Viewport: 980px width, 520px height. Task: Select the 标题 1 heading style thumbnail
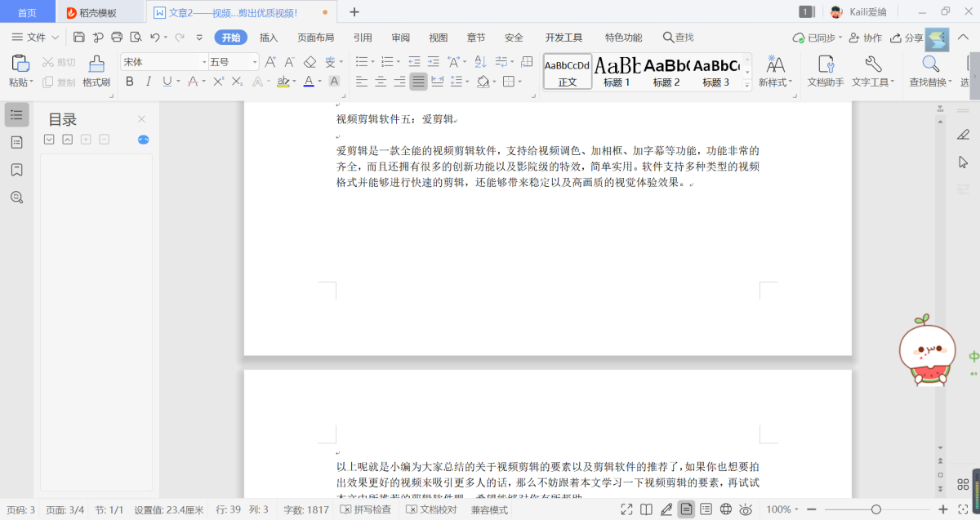[x=617, y=72]
